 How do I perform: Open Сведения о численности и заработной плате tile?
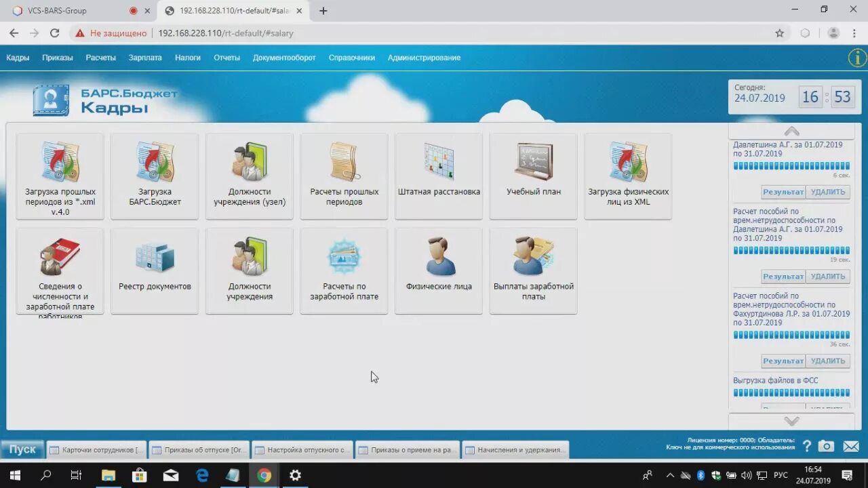(60, 271)
